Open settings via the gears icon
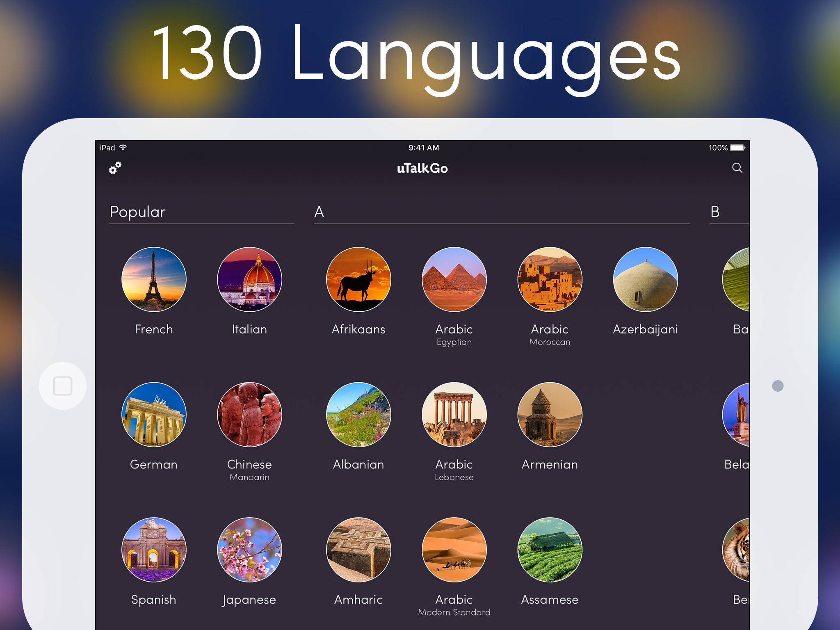The image size is (840, 630). (115, 168)
